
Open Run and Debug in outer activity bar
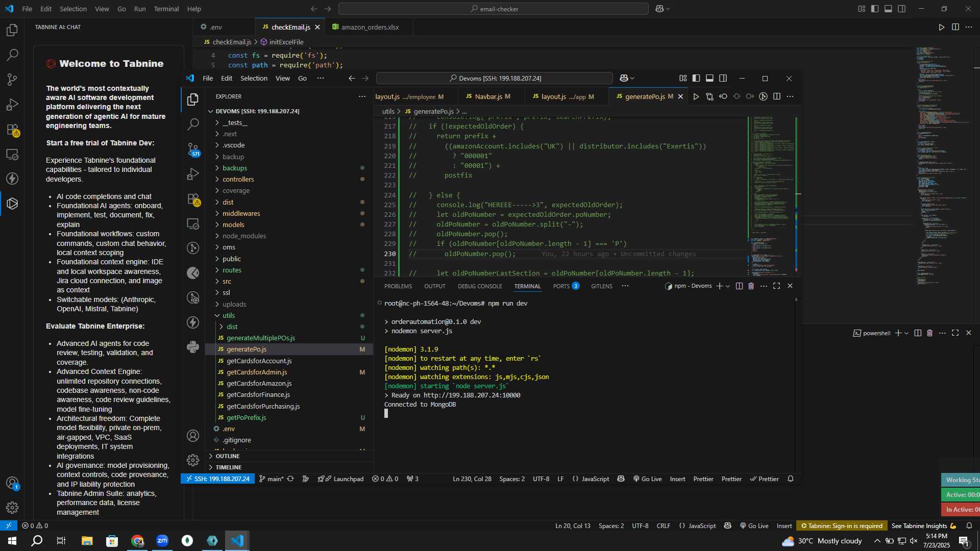point(12,105)
